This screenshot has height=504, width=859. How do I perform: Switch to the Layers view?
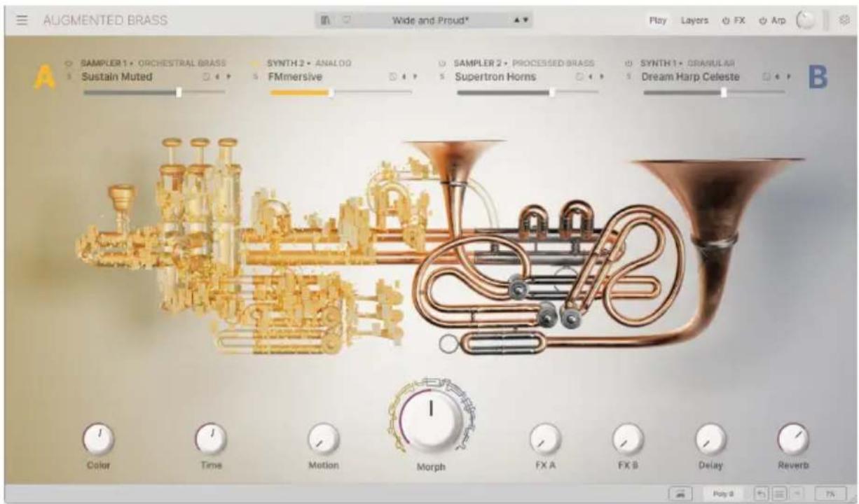click(694, 21)
